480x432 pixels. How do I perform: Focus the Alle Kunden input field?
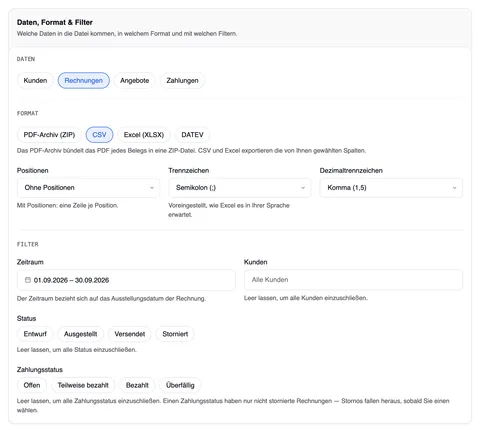pyautogui.click(x=353, y=280)
